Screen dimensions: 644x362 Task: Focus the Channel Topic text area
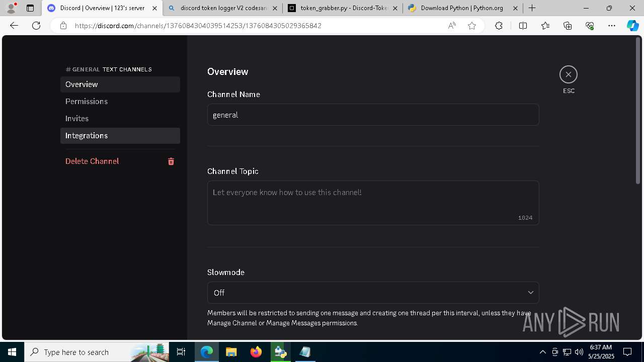coord(373,203)
